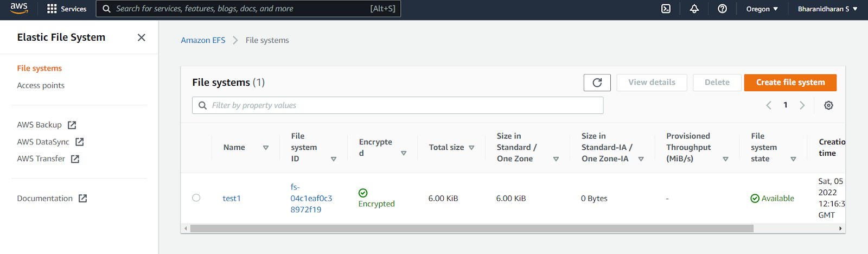The width and height of the screenshot is (868, 254).
Task: Click the header search magnifier icon
Action: point(106,9)
